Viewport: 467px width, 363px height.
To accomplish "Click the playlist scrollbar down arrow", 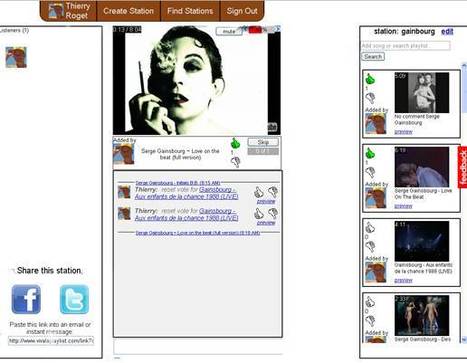I will point(464,340).
